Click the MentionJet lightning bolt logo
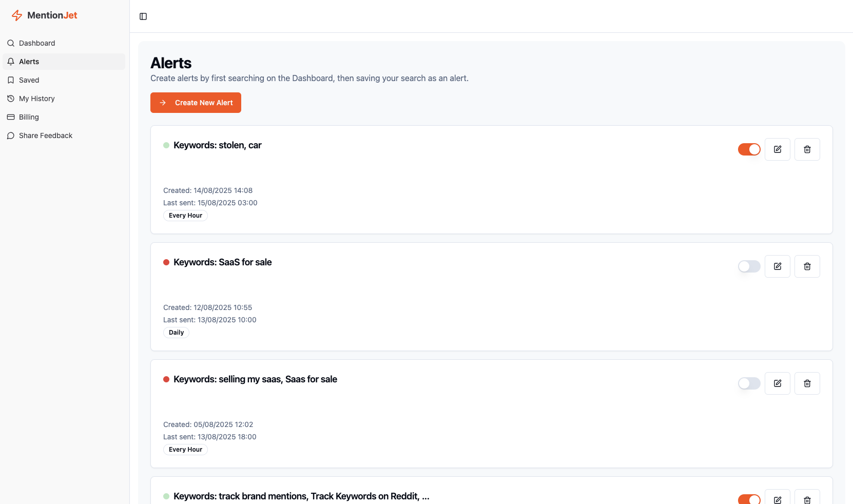Viewport: 853px width, 504px height. [17, 15]
